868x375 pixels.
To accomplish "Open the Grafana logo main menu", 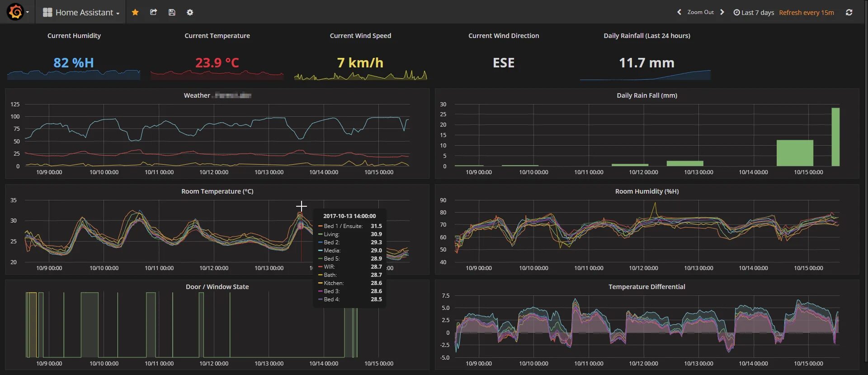I will 18,12.
